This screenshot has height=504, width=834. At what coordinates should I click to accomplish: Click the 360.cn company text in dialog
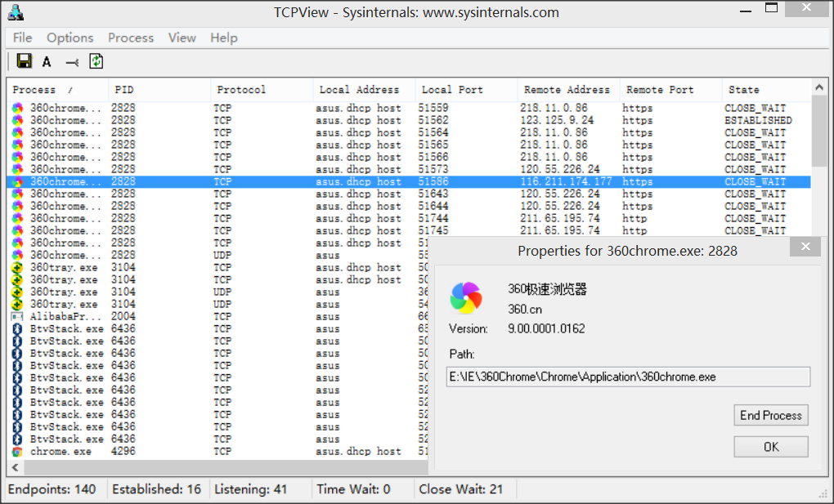click(x=524, y=309)
